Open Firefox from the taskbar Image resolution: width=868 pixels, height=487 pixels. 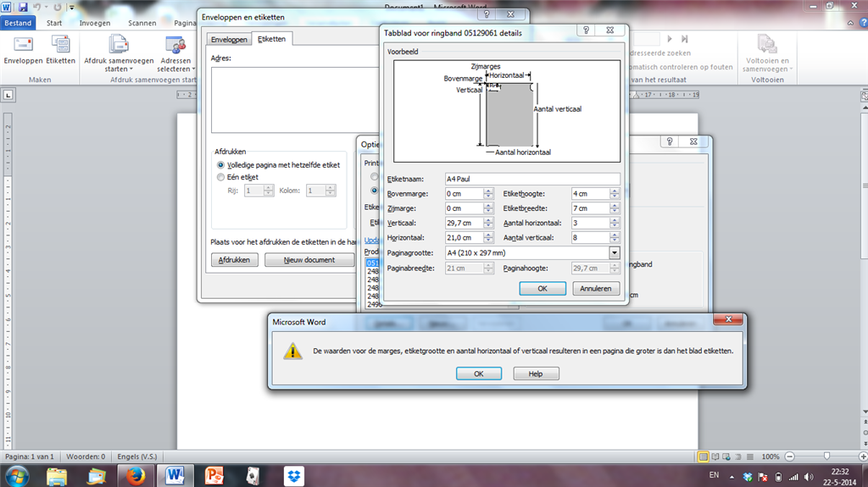pos(136,476)
